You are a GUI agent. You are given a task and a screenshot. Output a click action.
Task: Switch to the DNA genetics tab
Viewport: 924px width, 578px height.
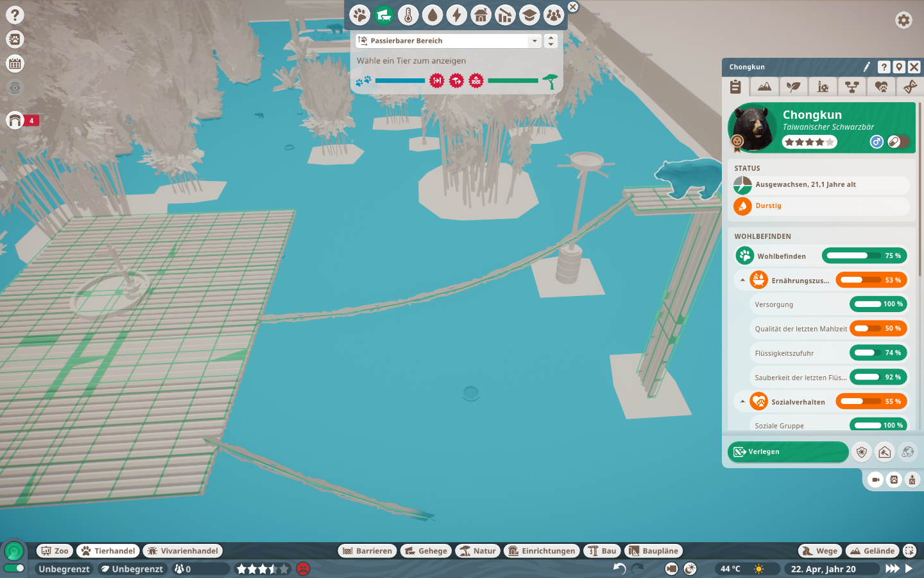(x=910, y=86)
